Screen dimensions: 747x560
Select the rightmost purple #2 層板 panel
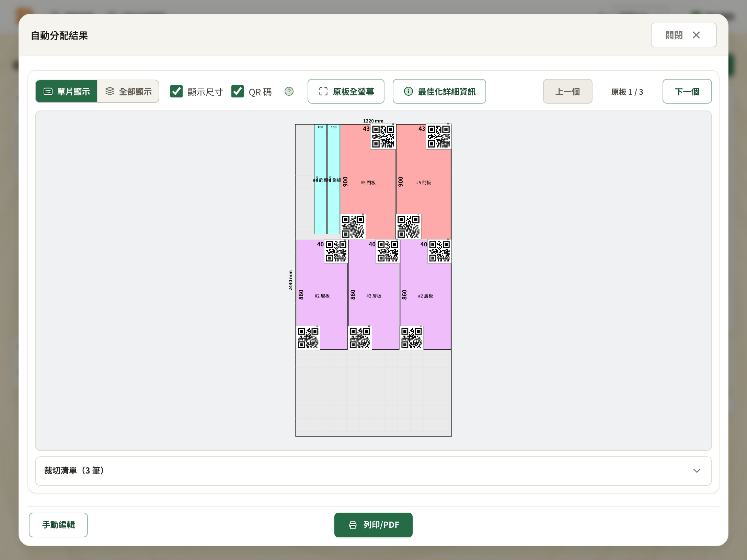click(x=425, y=295)
